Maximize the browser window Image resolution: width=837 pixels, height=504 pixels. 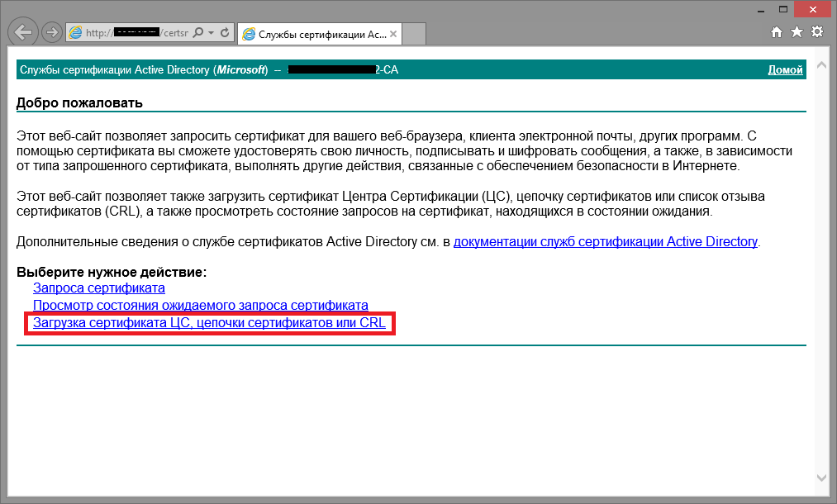783,10
